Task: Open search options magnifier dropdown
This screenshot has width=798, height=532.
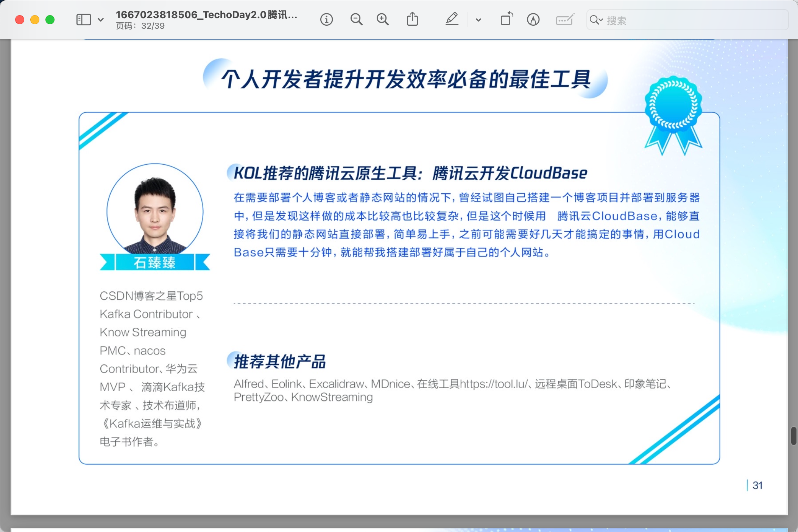Action: 596,20
